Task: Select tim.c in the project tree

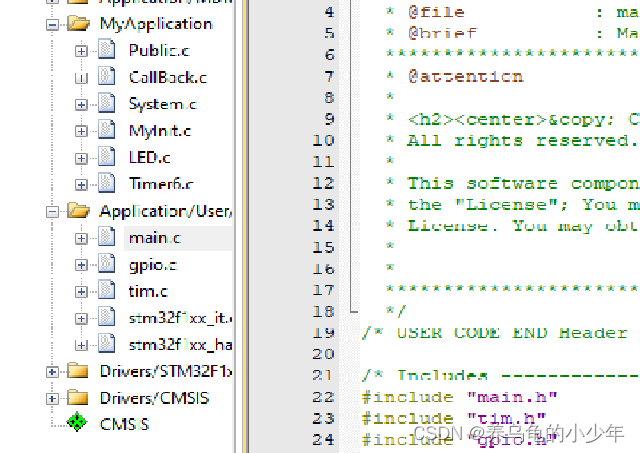Action: click(148, 291)
